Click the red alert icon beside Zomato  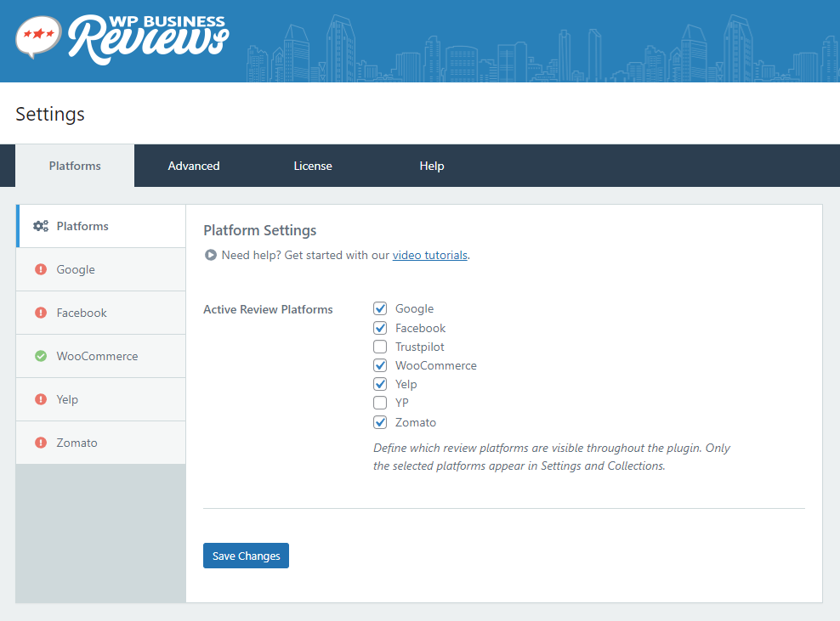tap(40, 443)
